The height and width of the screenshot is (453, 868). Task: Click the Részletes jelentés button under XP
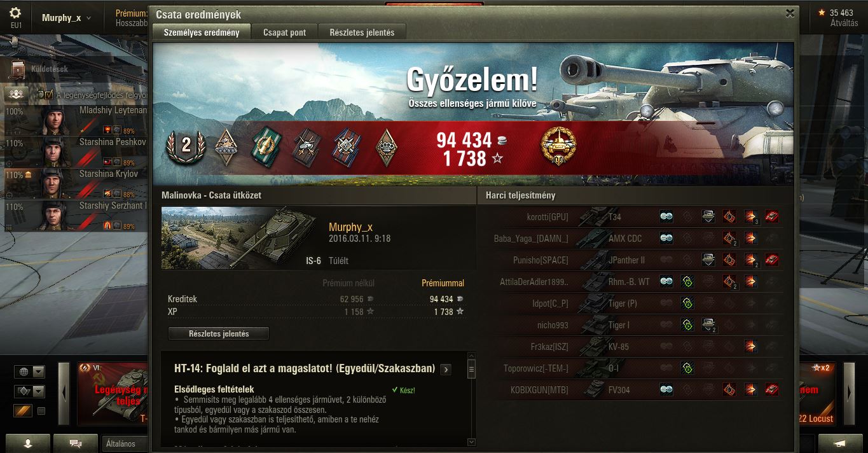219,333
